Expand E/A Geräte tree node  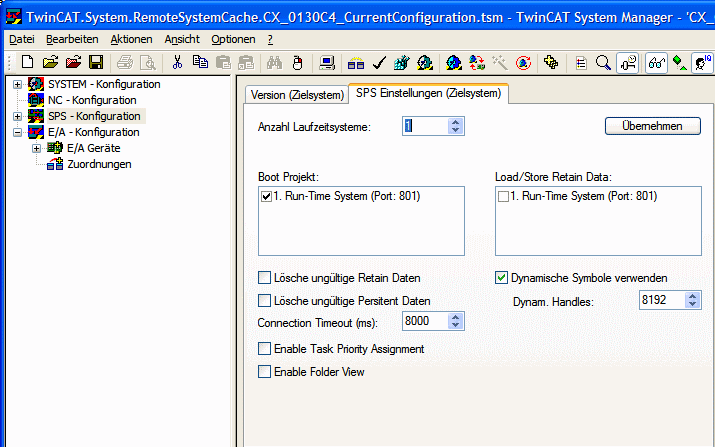(x=36, y=148)
